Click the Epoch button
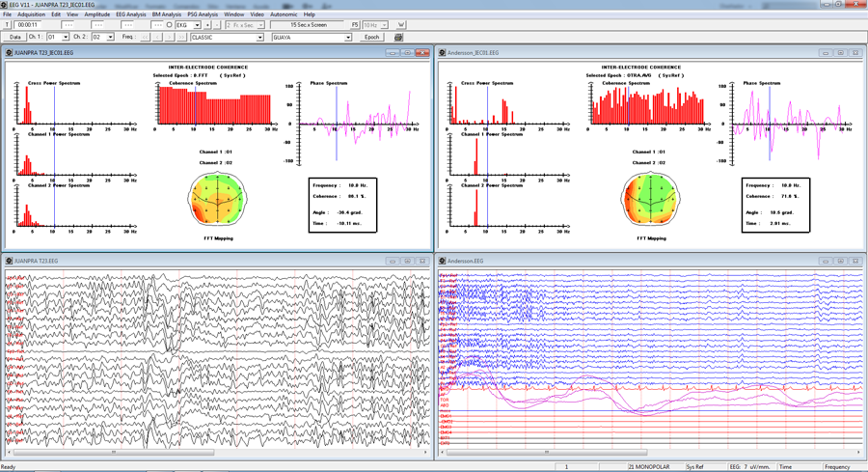The width and height of the screenshot is (868, 472). pyautogui.click(x=372, y=37)
